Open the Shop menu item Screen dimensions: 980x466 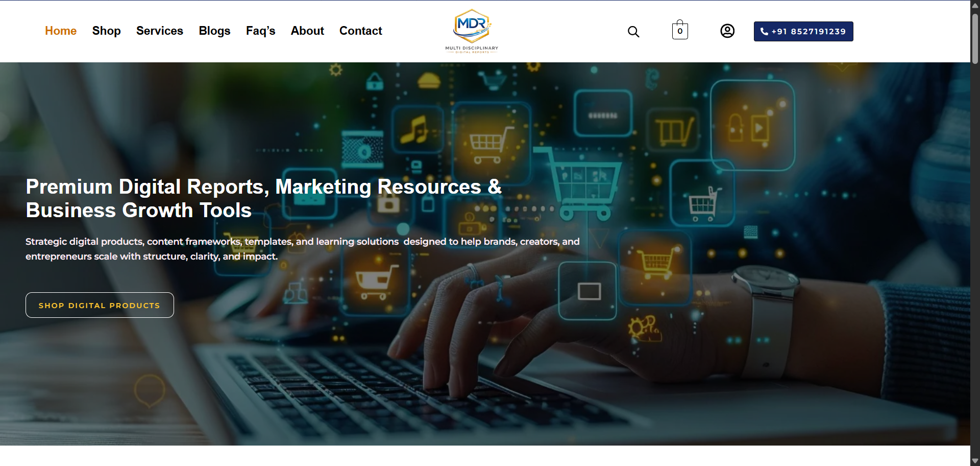pos(106,31)
